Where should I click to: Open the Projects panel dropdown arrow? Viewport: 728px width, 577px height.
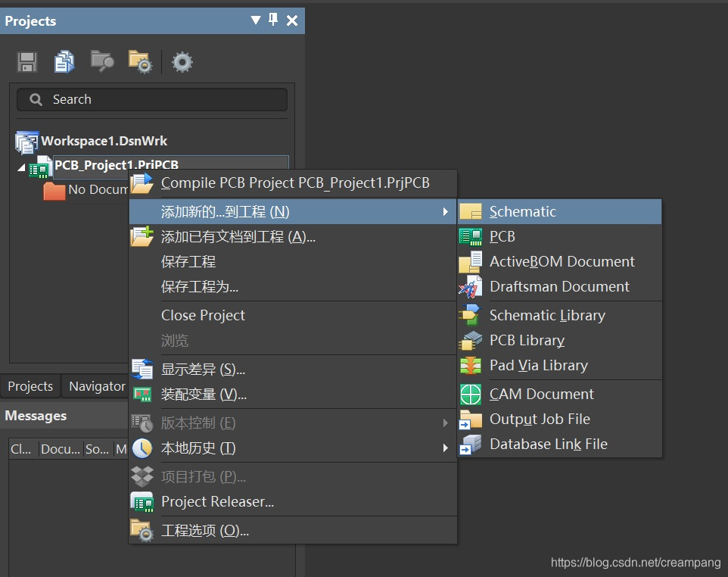coord(256,20)
